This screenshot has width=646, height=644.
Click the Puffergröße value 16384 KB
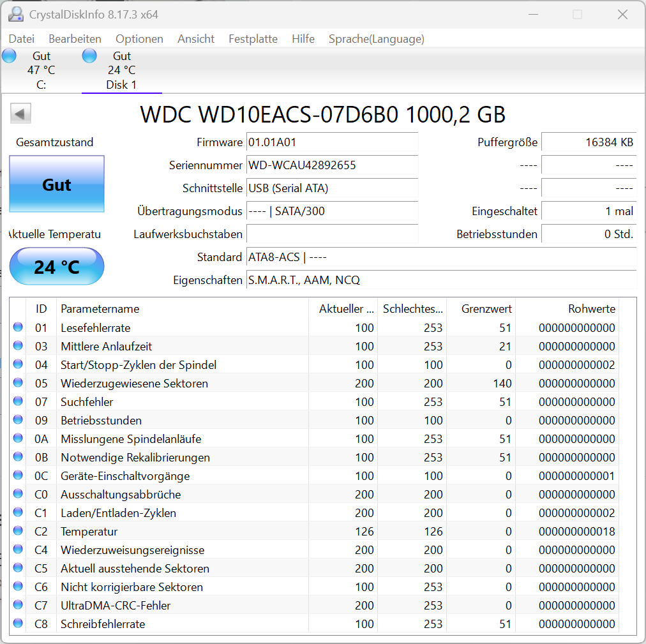[589, 142]
